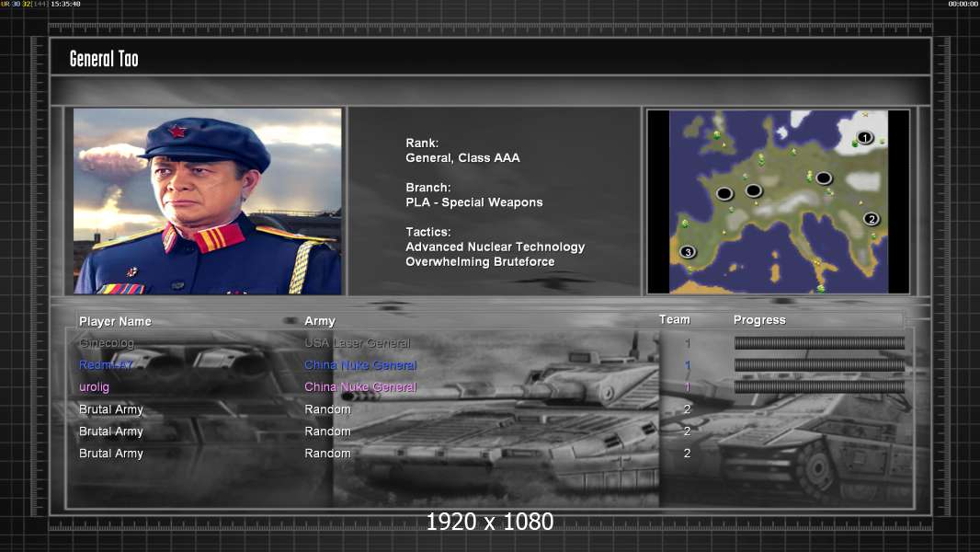The height and width of the screenshot is (552, 980).
Task: Click urolig's team number
Action: [x=688, y=387]
